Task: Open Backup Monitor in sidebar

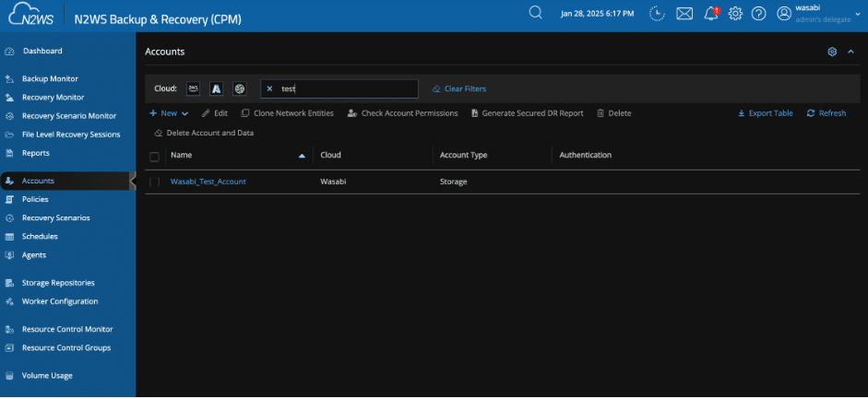Action: click(50, 79)
